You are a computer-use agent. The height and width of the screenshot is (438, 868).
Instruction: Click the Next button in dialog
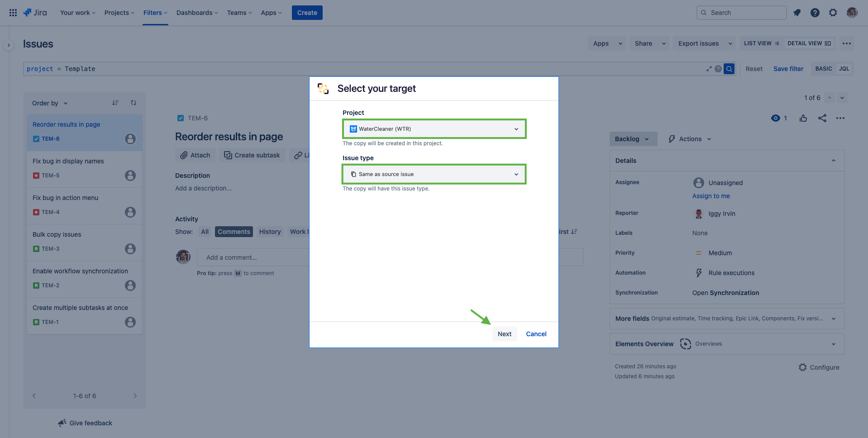(504, 334)
